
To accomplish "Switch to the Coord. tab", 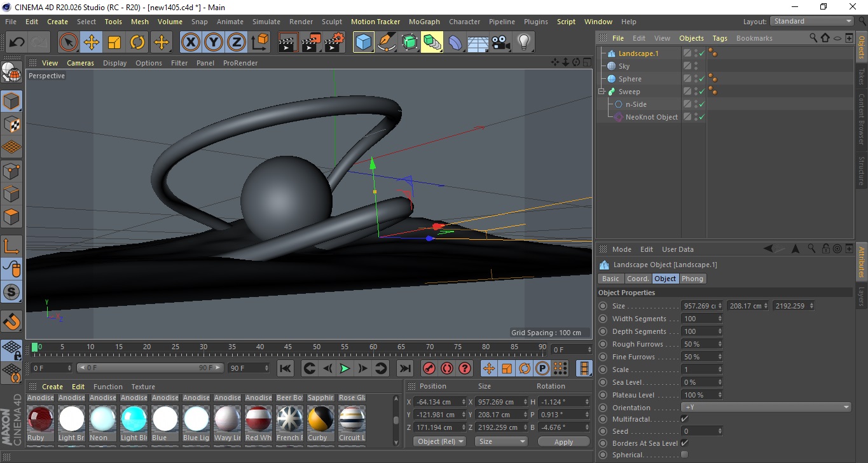I will 638,279.
